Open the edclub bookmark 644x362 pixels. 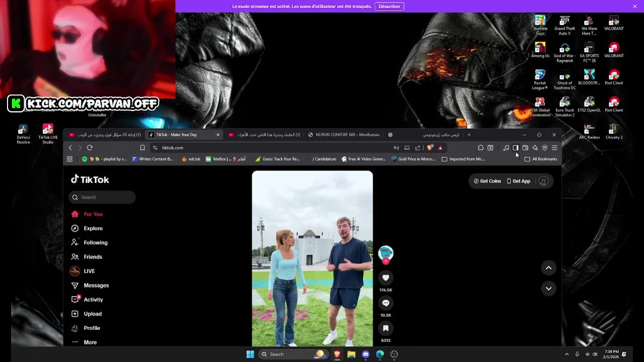click(x=191, y=159)
